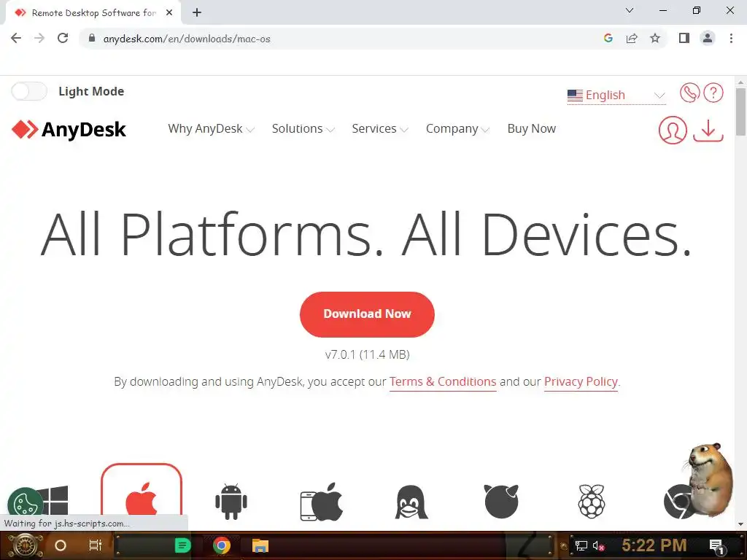Open the cookie settings icon
Viewport: 747px width, 560px height.
pos(24,503)
